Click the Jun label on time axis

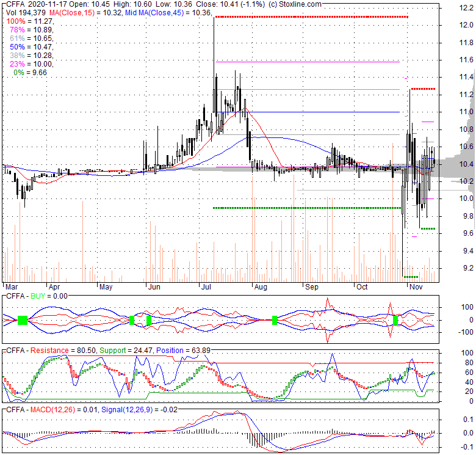click(x=154, y=287)
